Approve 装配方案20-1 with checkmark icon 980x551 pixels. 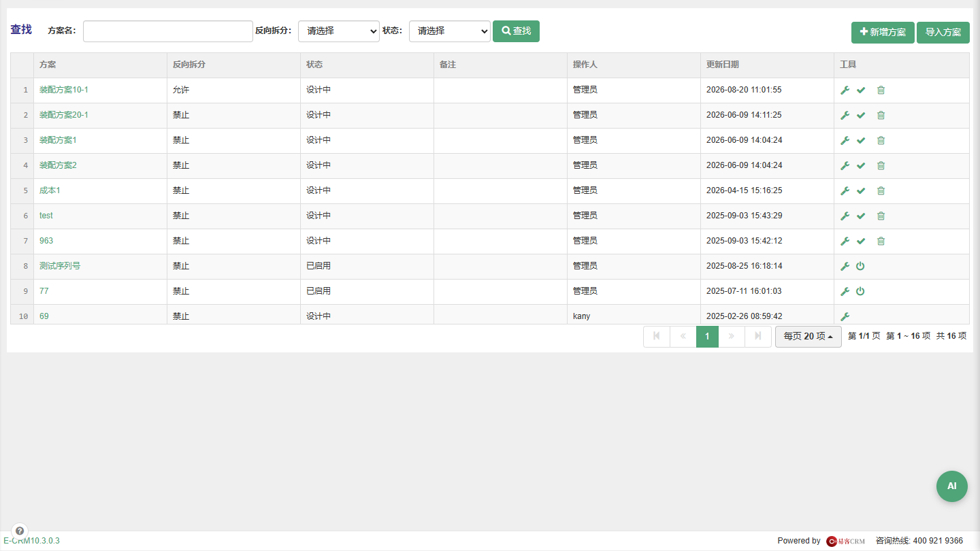click(x=861, y=115)
